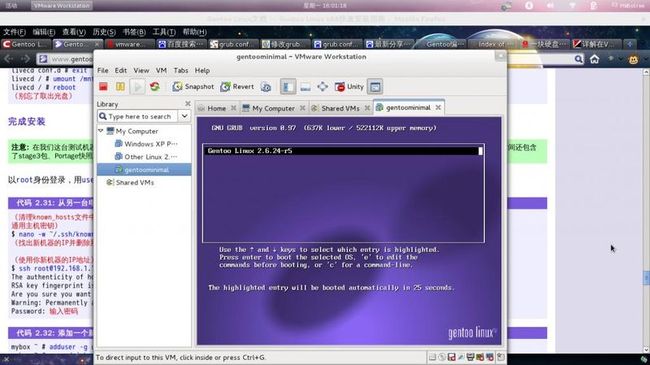Open the snapshot manager clock icon
Image resolution: width=650 pixels, height=365 pixels.
pos(266,87)
